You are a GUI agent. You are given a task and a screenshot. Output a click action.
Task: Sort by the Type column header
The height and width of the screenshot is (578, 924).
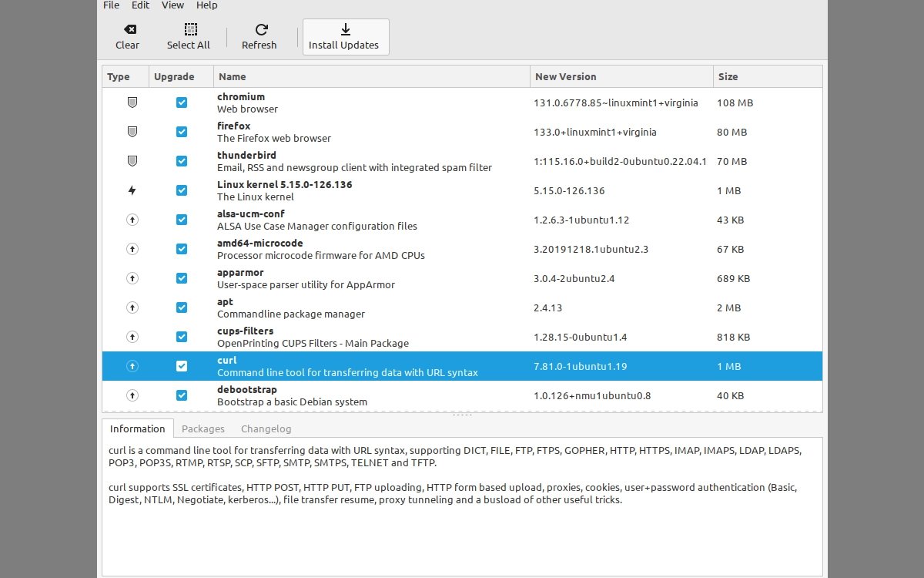point(126,76)
